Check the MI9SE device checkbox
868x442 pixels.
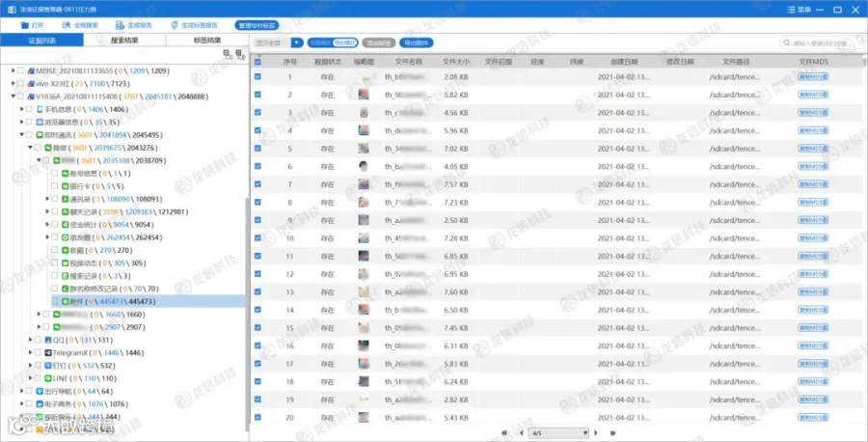tap(21, 70)
